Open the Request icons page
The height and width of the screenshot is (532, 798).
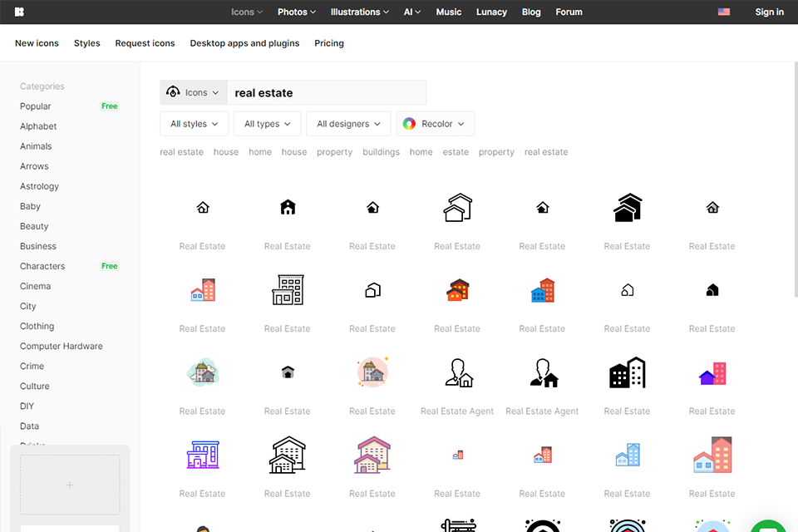tap(145, 43)
